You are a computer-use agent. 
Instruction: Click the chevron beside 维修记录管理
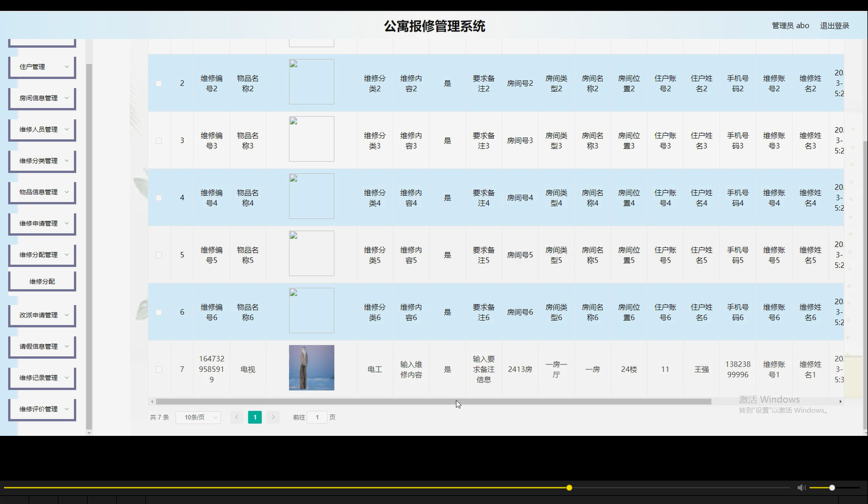click(66, 377)
